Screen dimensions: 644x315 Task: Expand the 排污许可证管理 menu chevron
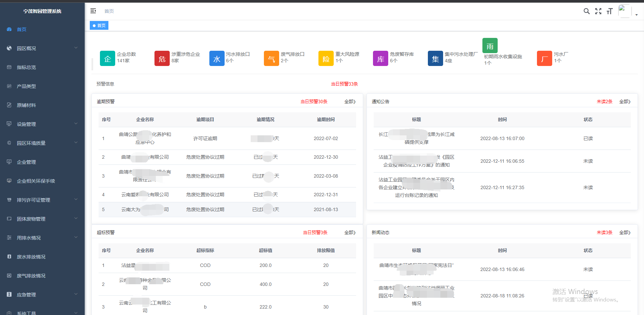76,200
